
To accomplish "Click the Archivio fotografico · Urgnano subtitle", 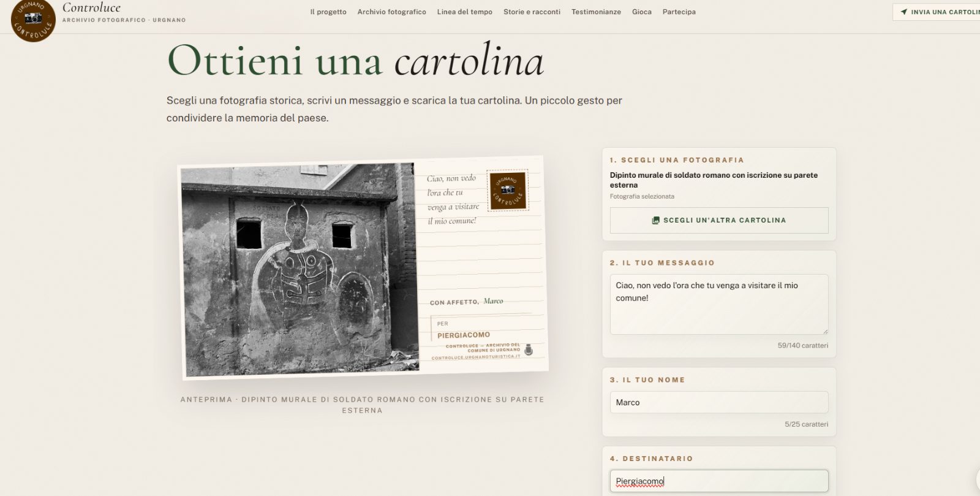I will point(124,20).
